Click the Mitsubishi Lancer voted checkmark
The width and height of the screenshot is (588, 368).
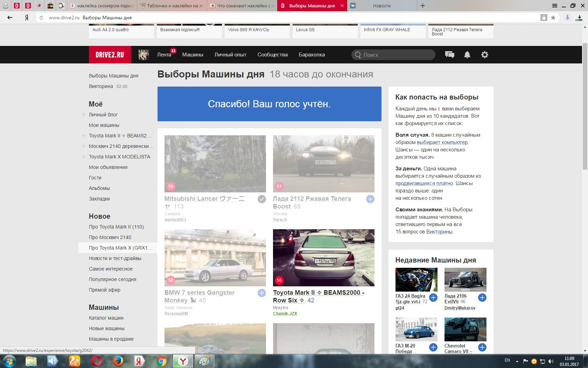pyautogui.click(x=262, y=199)
